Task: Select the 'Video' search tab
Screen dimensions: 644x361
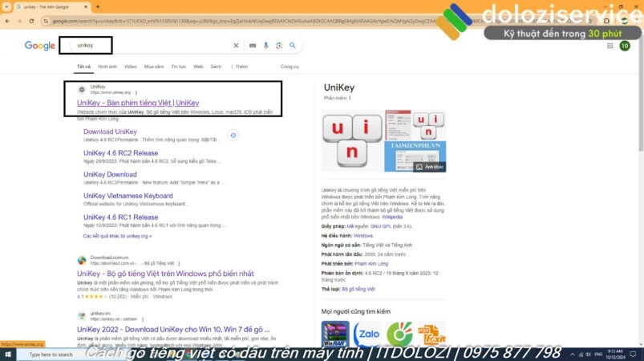Action: tap(131, 67)
